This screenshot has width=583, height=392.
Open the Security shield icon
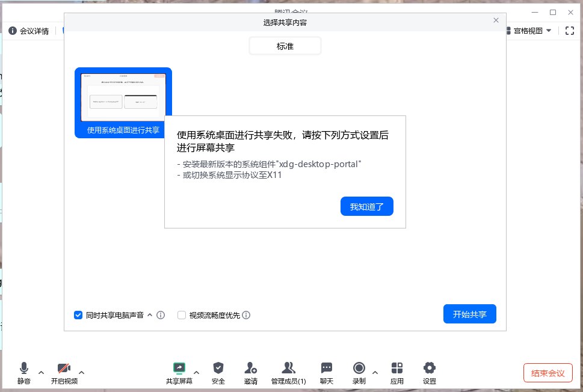[x=218, y=368]
